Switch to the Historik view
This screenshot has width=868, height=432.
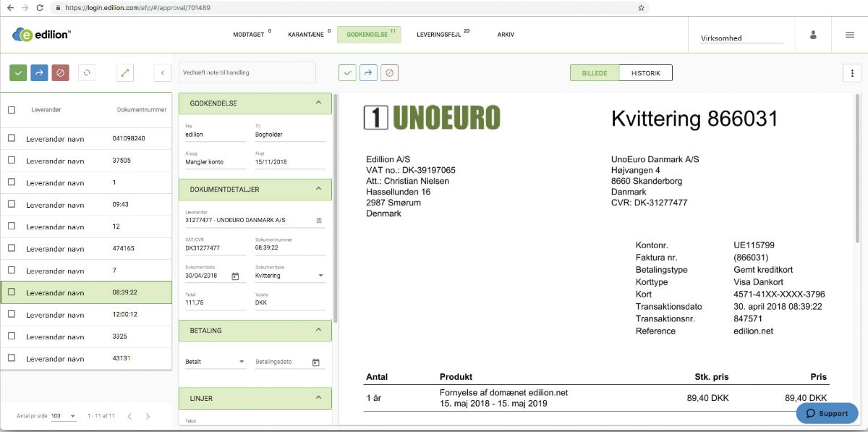pos(645,73)
